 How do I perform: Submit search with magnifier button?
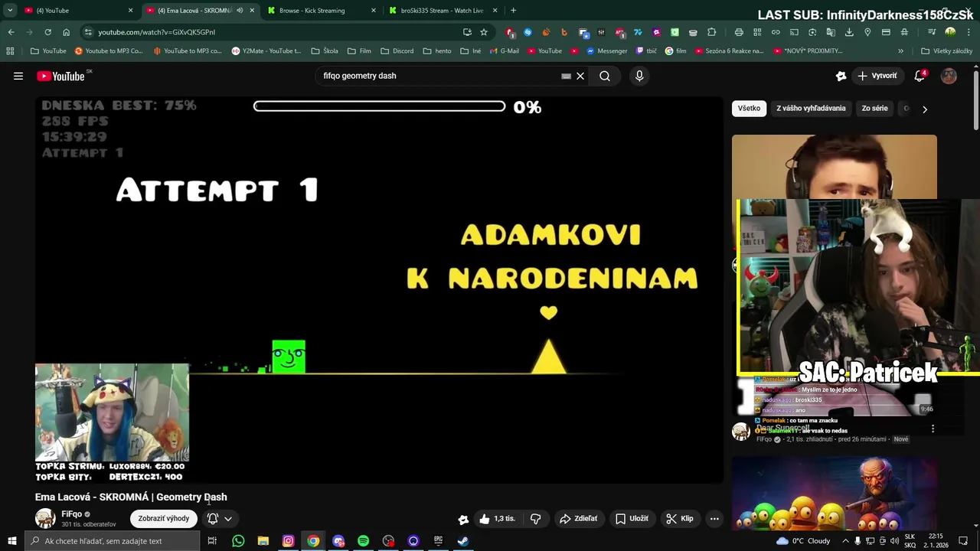605,76
